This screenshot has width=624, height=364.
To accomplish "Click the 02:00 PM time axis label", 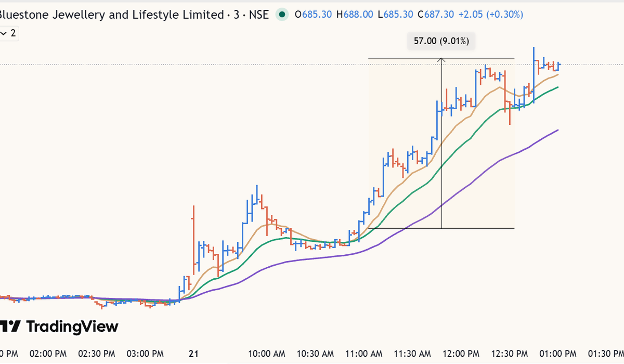I will click(x=48, y=354).
